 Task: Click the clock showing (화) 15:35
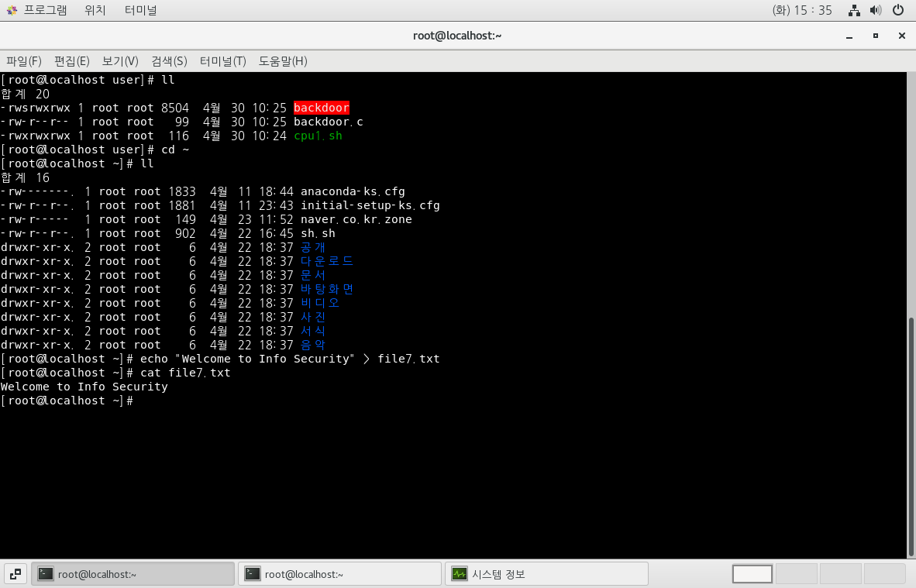point(801,10)
